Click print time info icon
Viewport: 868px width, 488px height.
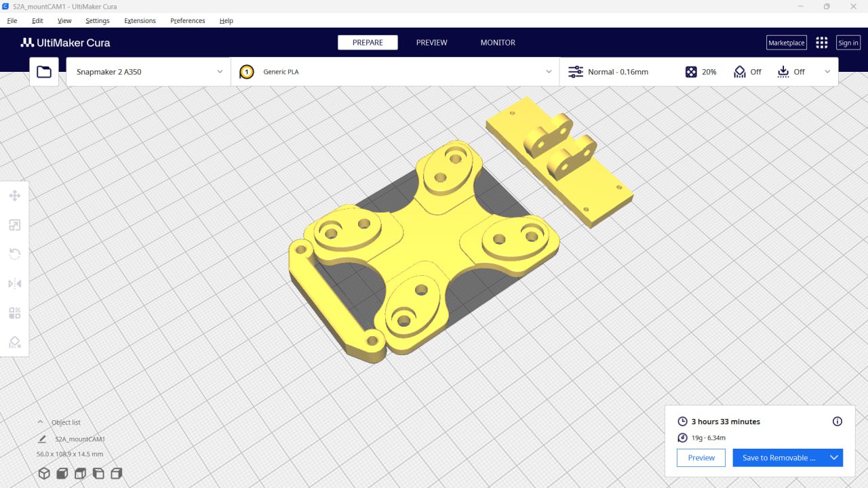pos(837,422)
